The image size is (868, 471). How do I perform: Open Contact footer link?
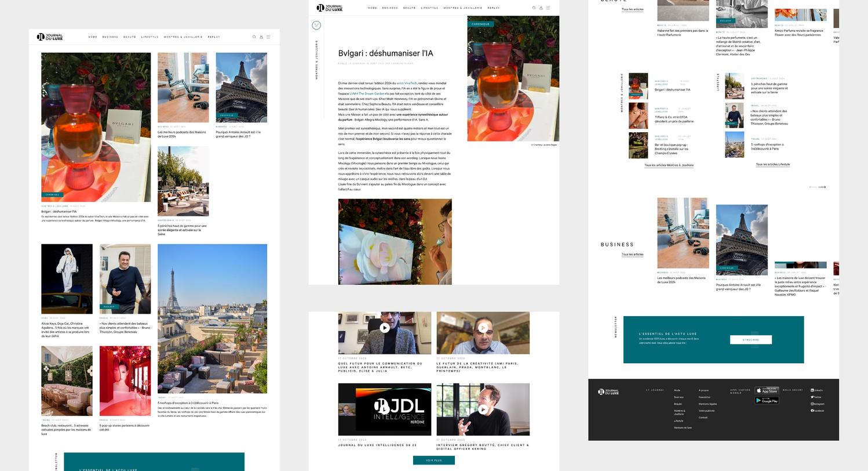click(x=703, y=418)
